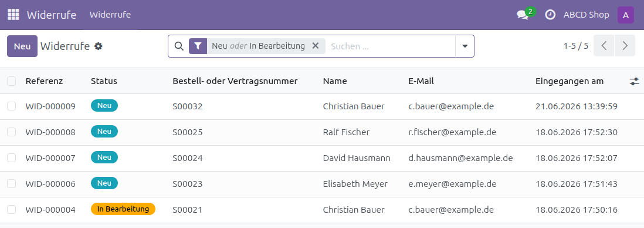This screenshot has width=644, height=228.
Task: Click the Neu status badge of WID-000006
Action: tap(104, 183)
